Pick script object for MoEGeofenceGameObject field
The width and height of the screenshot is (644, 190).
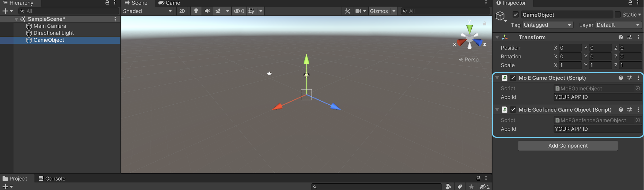(638, 120)
